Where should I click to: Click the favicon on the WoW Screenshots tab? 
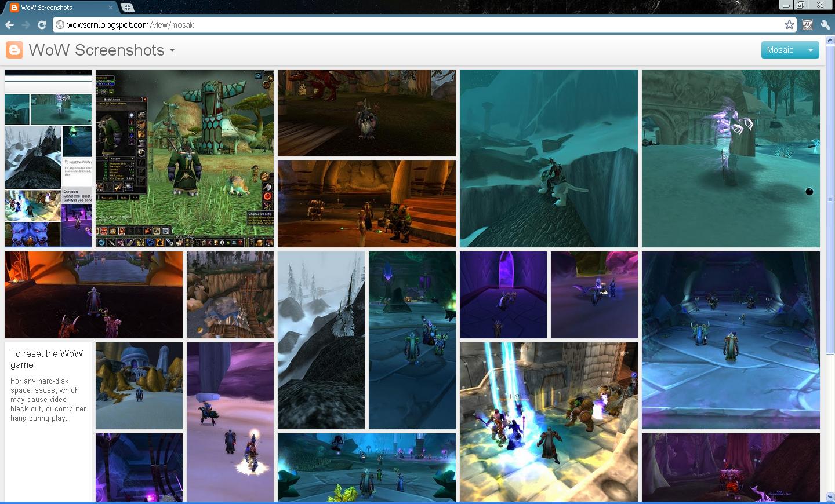14,8
